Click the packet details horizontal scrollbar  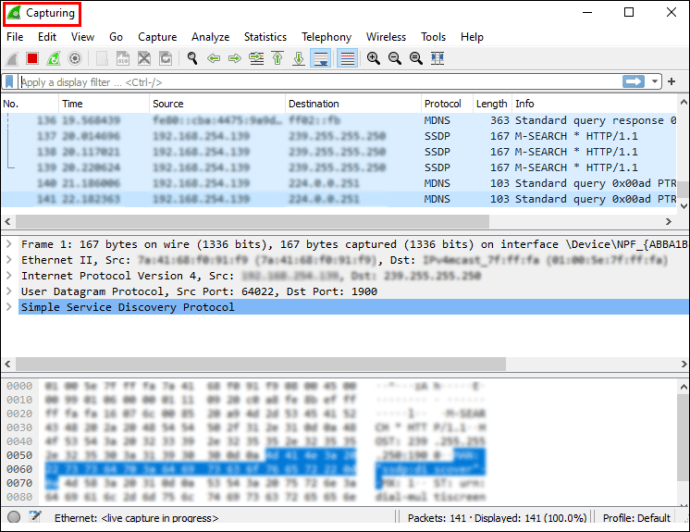pyautogui.click(x=261, y=364)
